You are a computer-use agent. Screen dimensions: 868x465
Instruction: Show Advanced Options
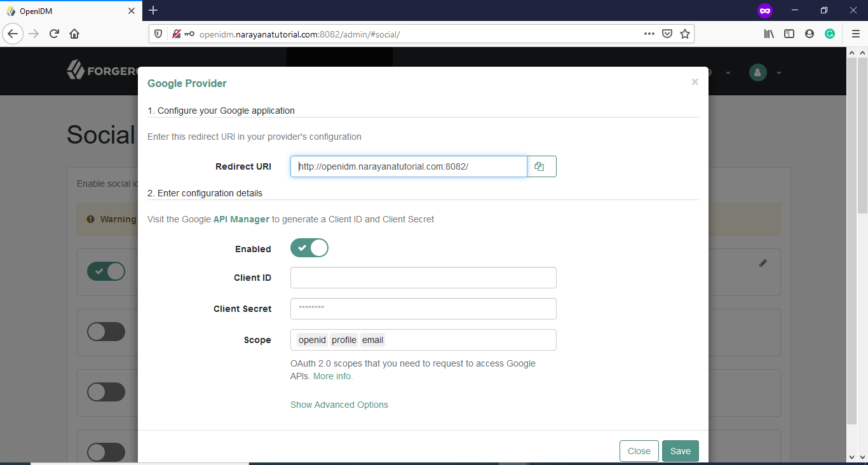[x=339, y=405]
